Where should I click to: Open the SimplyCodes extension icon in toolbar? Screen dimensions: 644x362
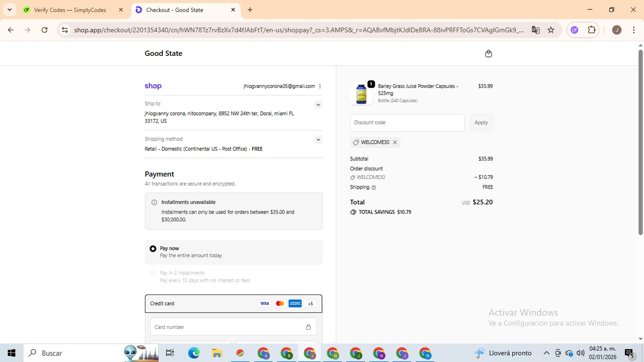tap(574, 30)
